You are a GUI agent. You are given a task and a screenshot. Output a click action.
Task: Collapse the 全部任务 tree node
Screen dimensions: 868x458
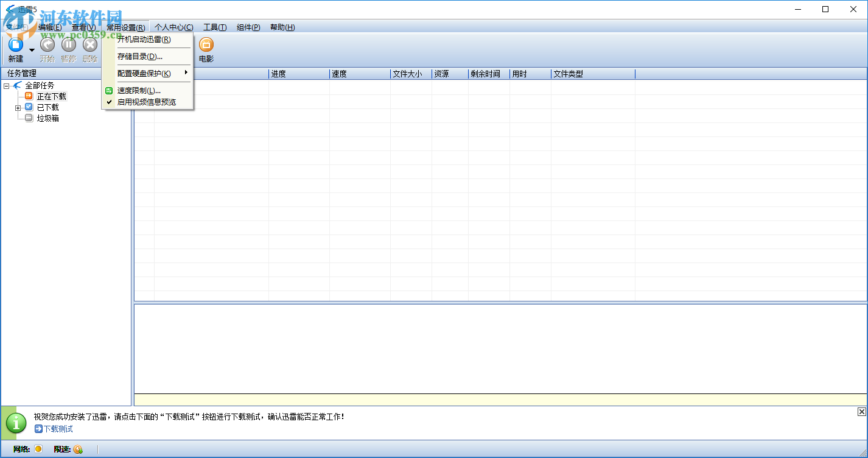[x=7, y=86]
